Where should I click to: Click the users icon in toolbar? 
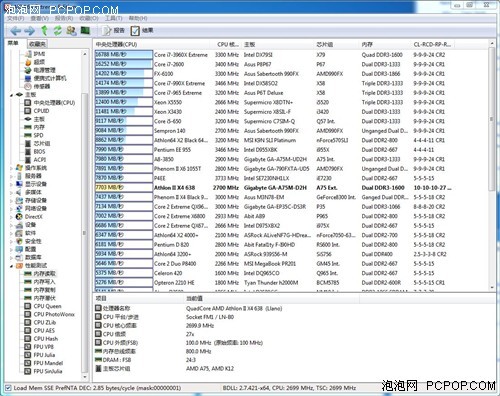tap(71, 31)
